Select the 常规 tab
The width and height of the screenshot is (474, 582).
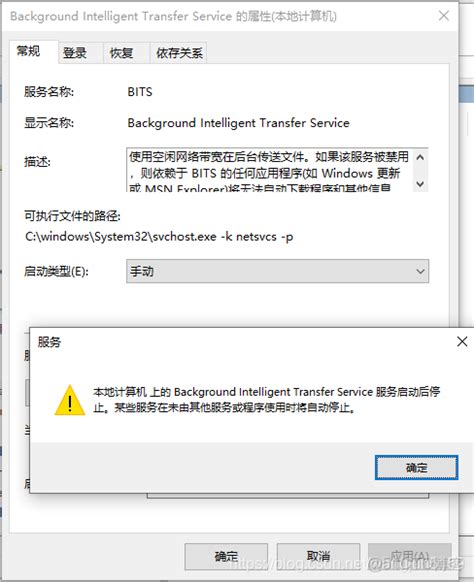tap(29, 51)
